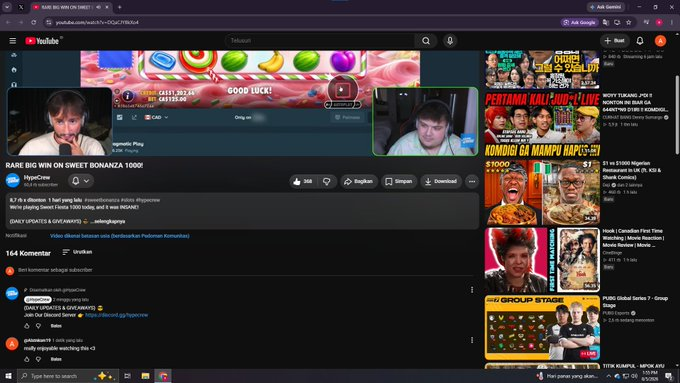
Task: Click video title 'RARE BIG WIN ON SWEET BONANZA 1000!'
Action: [x=74, y=165]
